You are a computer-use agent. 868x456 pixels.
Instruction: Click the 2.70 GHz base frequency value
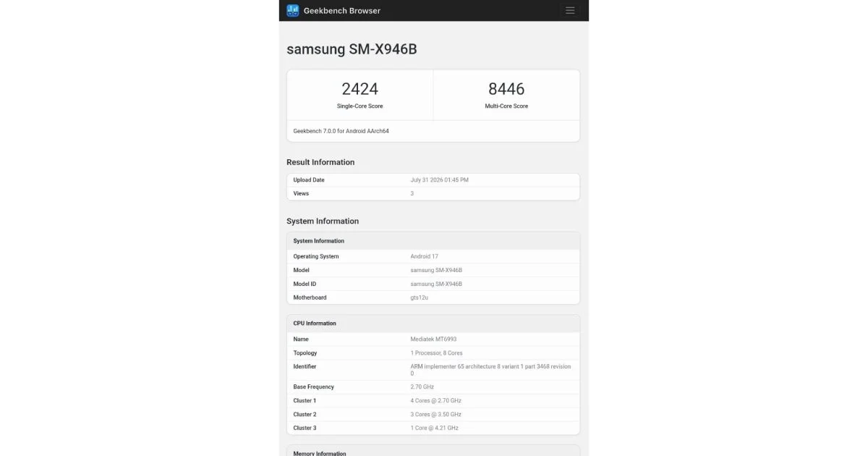click(x=423, y=387)
